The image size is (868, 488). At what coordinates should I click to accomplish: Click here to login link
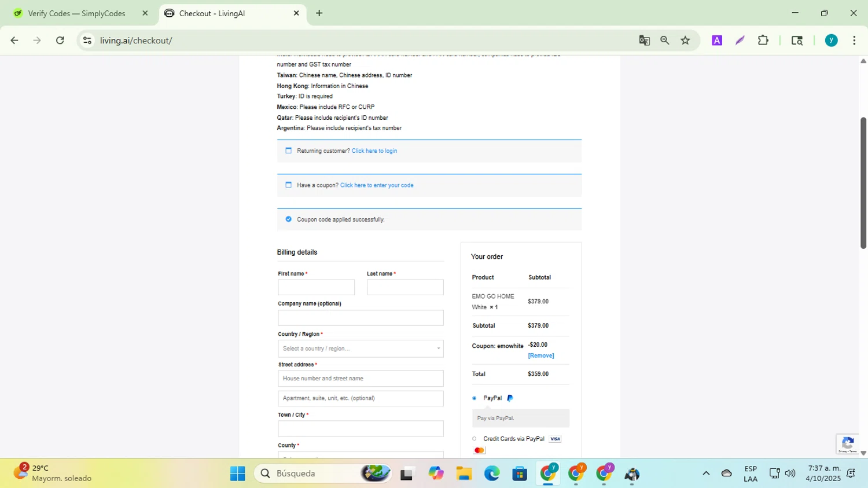tap(374, 151)
